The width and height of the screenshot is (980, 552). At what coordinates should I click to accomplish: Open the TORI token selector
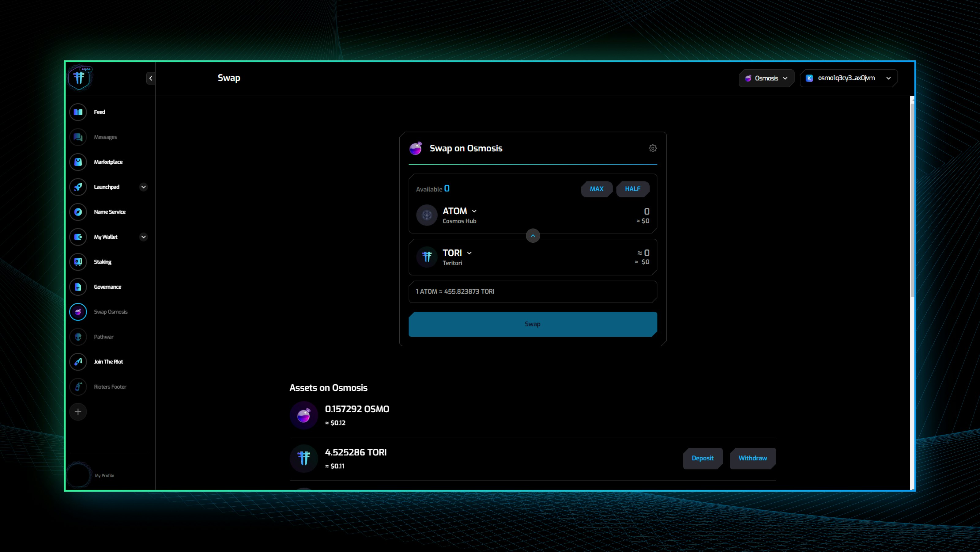457,253
